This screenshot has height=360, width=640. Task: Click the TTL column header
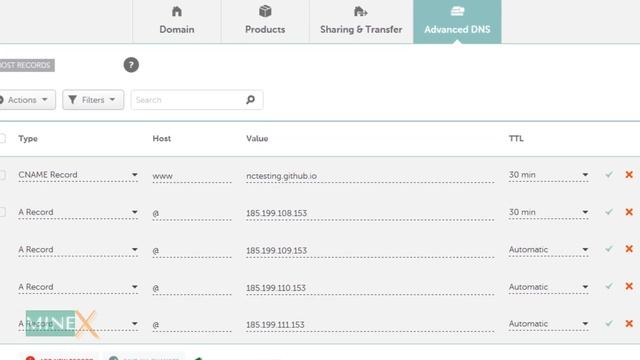tap(516, 139)
